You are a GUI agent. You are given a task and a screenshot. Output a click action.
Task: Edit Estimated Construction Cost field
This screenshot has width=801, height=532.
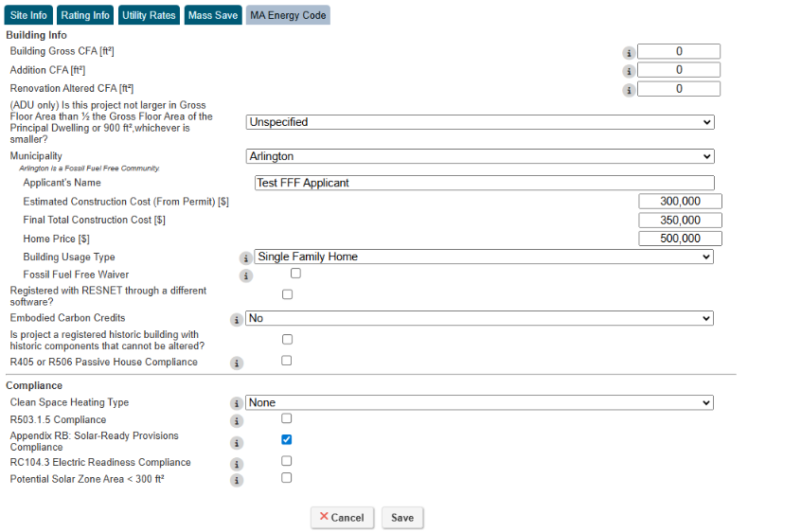click(x=680, y=202)
